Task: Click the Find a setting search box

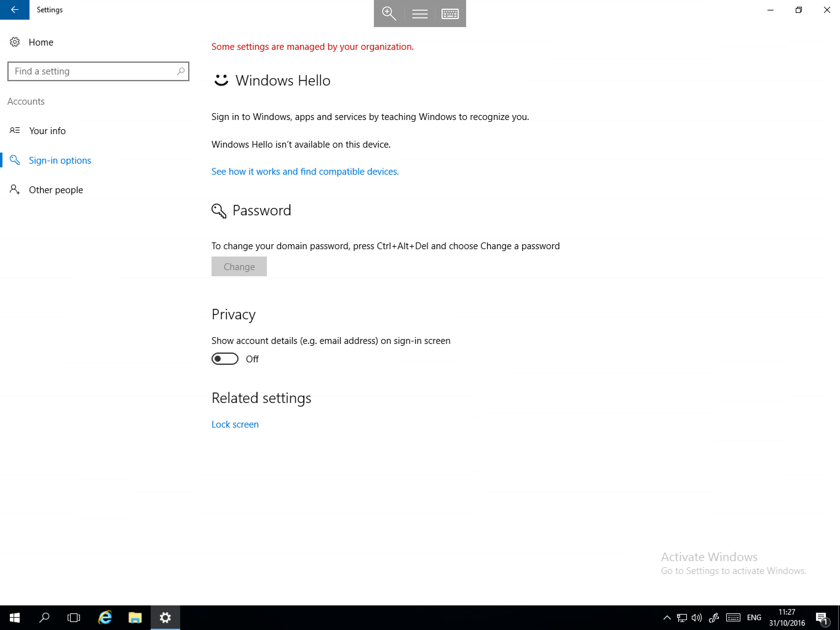Action: tap(98, 71)
